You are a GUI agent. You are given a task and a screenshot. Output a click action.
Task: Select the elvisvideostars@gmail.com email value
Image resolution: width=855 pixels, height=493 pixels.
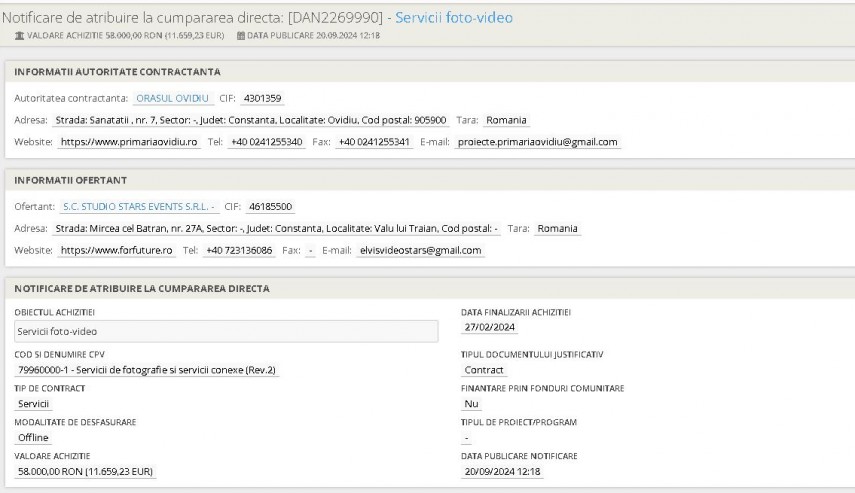coord(421,250)
